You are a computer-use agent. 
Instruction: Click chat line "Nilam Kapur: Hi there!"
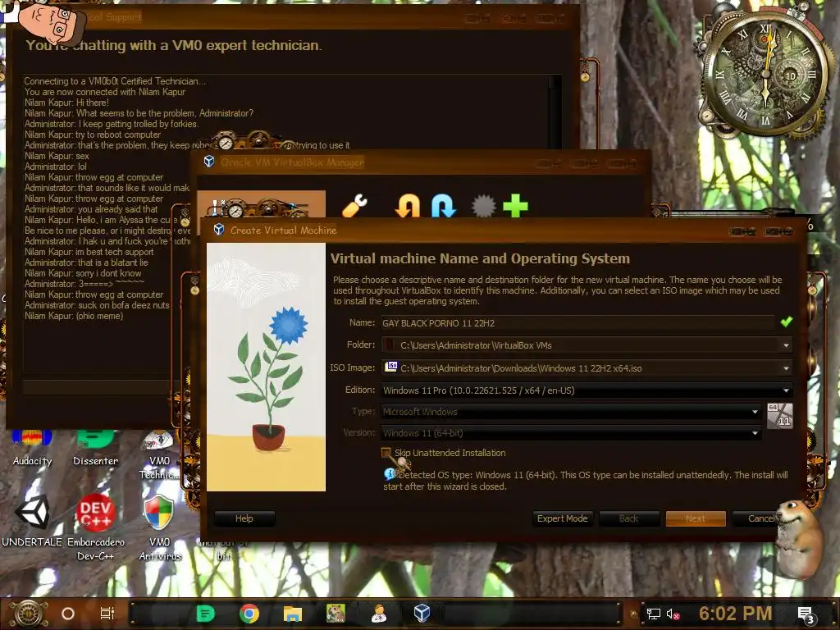(x=66, y=103)
